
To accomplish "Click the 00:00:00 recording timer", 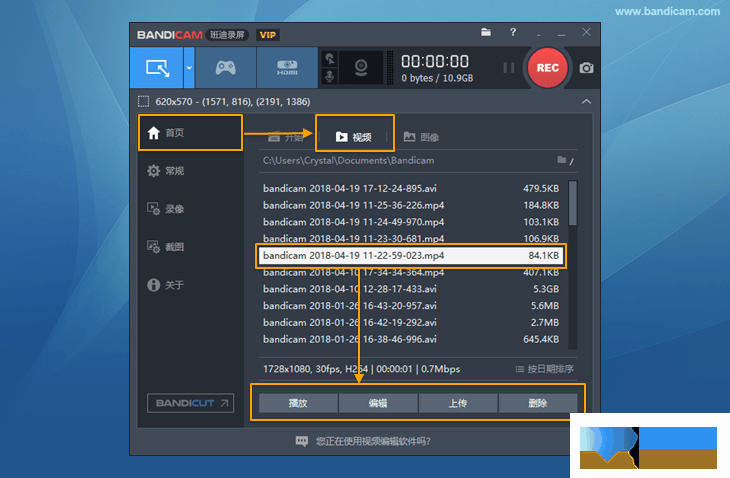I will click(435, 61).
